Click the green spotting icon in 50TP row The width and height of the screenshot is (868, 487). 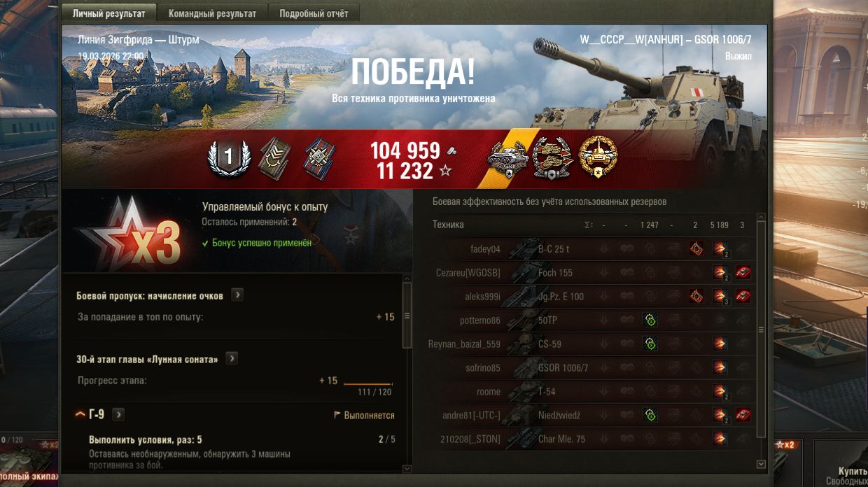click(650, 320)
